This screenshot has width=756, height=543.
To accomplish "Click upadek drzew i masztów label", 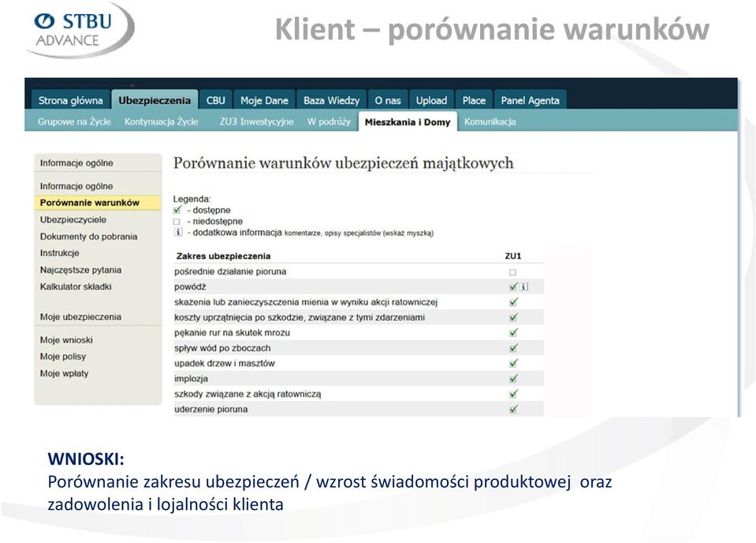I will tap(224, 363).
